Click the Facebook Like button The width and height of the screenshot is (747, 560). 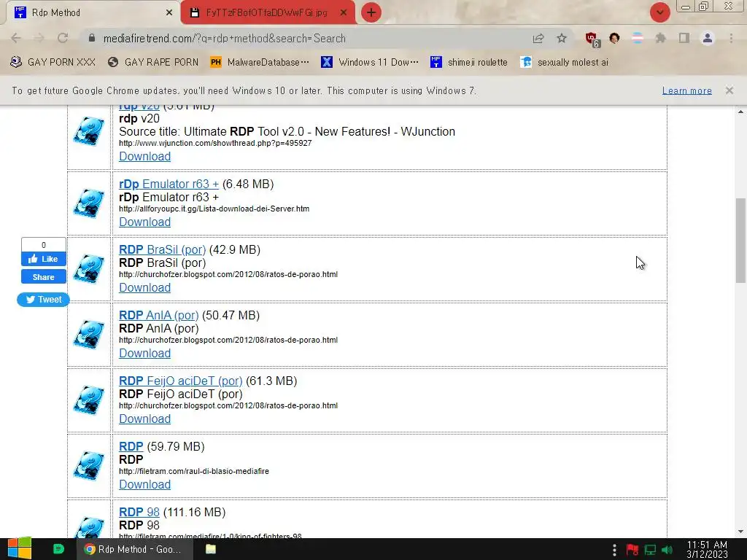coord(43,259)
